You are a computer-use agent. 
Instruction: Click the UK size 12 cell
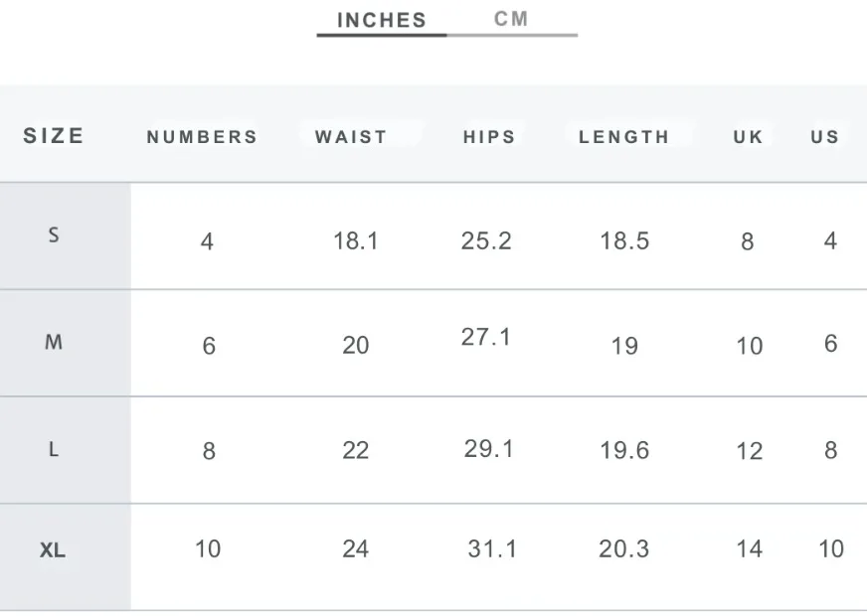(x=750, y=451)
